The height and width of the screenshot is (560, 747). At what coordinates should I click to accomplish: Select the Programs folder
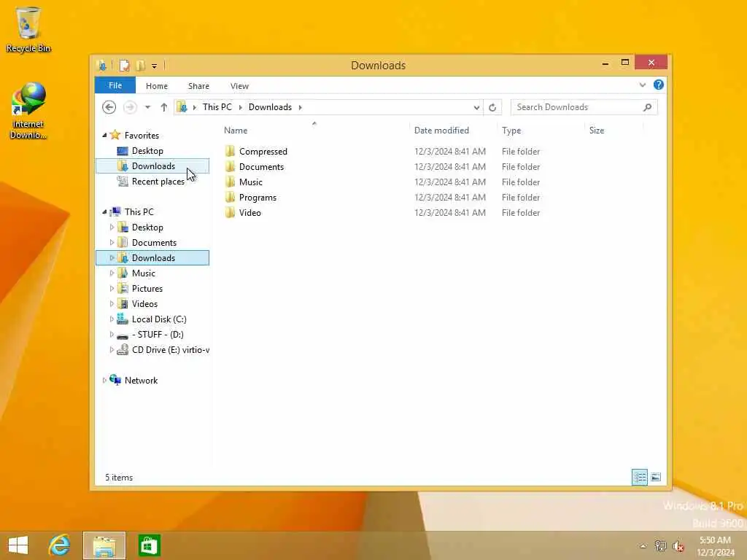(258, 197)
